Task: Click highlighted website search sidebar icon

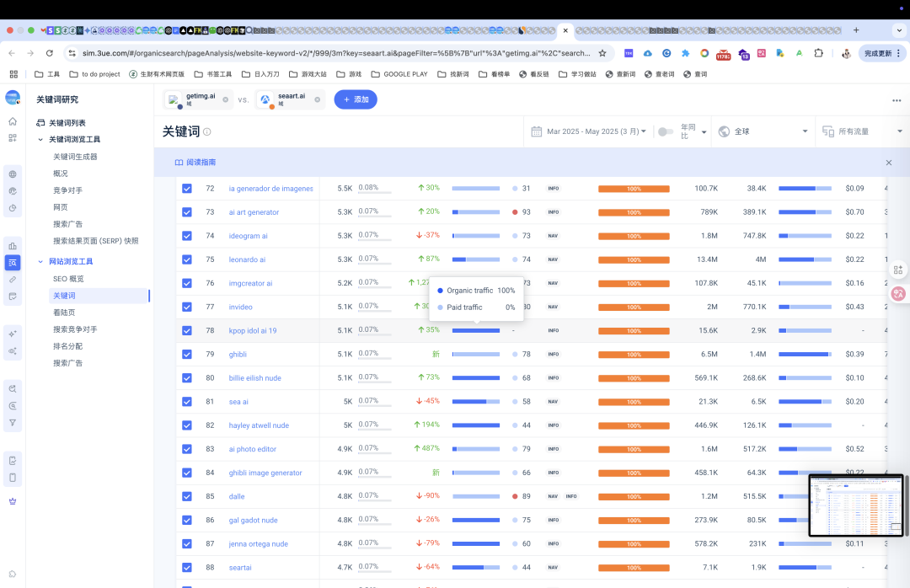Action: click(13, 263)
